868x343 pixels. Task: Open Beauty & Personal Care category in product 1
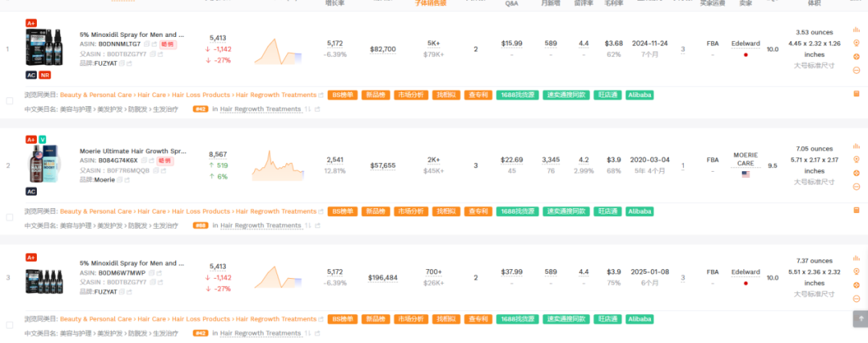(96, 95)
